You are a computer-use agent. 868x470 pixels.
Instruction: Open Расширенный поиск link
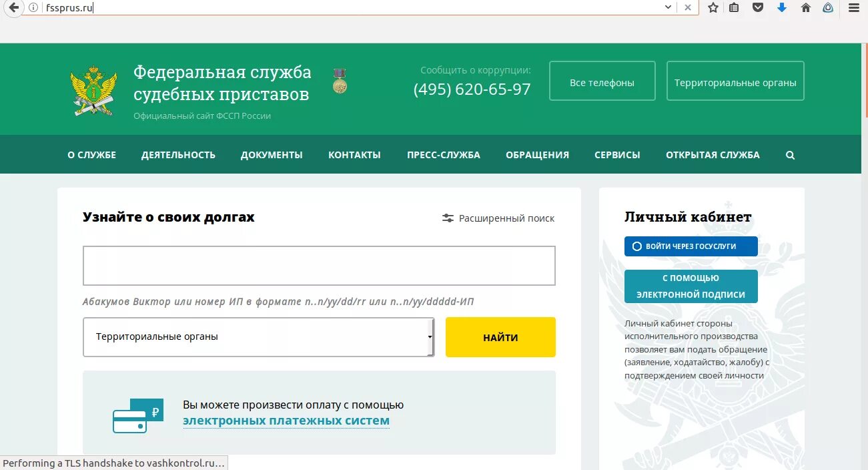(x=506, y=218)
